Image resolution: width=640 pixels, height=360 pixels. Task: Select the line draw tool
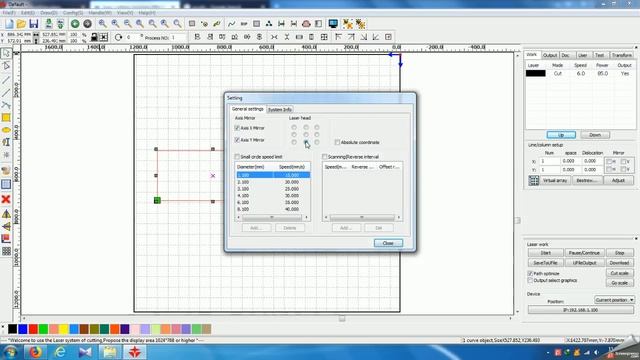coord(6,80)
